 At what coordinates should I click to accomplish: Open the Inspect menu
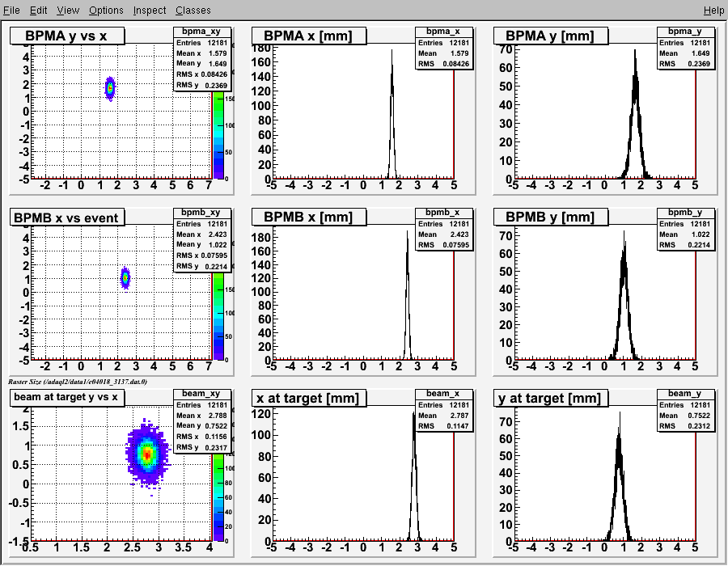150,11
